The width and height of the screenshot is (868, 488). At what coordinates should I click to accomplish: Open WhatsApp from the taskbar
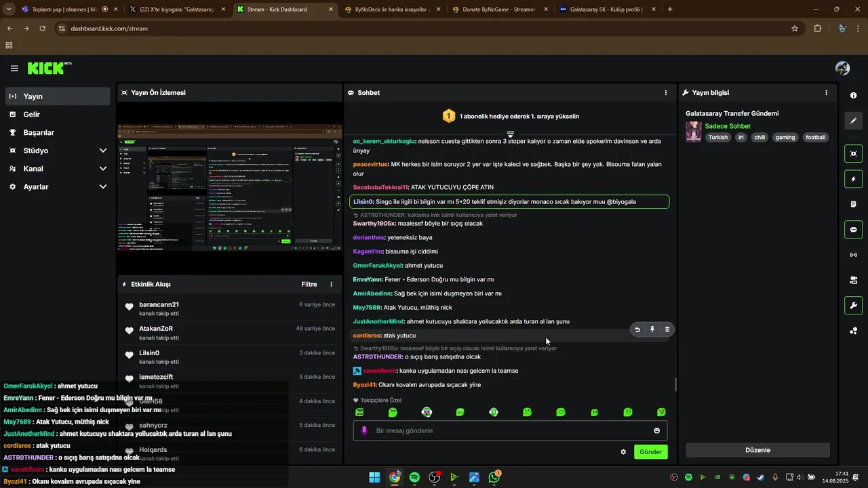pyautogui.click(x=494, y=477)
